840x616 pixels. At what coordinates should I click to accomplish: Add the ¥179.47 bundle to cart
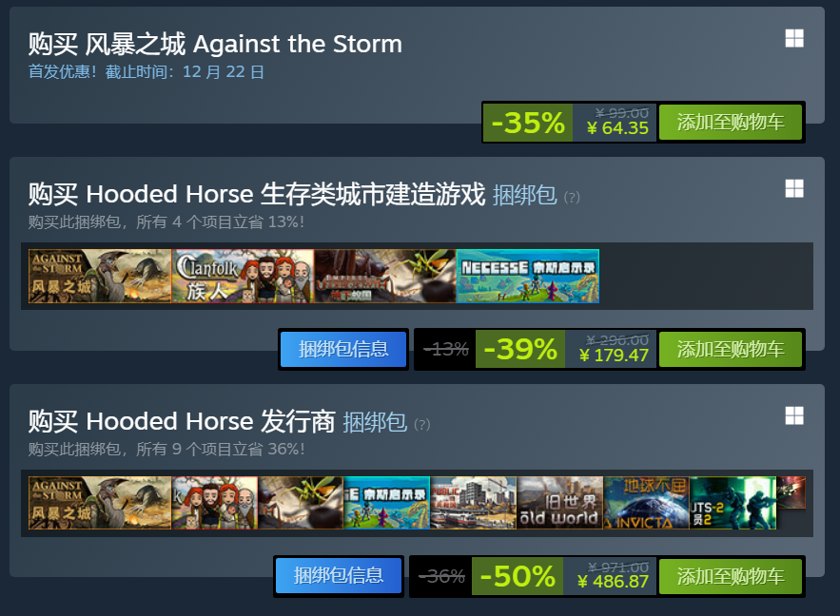coord(731,349)
